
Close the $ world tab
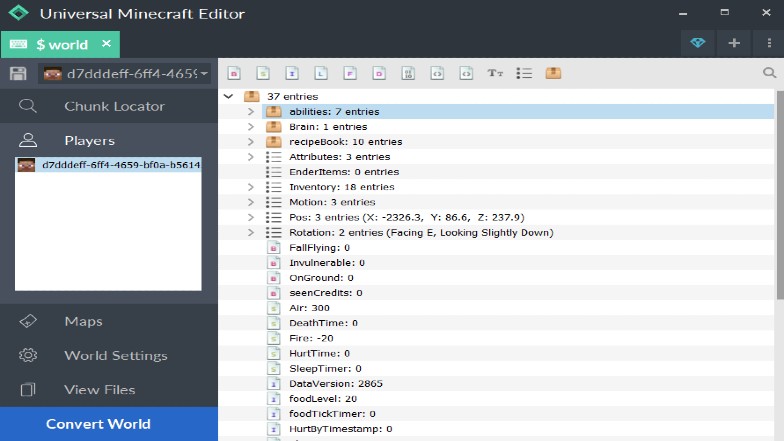point(106,44)
